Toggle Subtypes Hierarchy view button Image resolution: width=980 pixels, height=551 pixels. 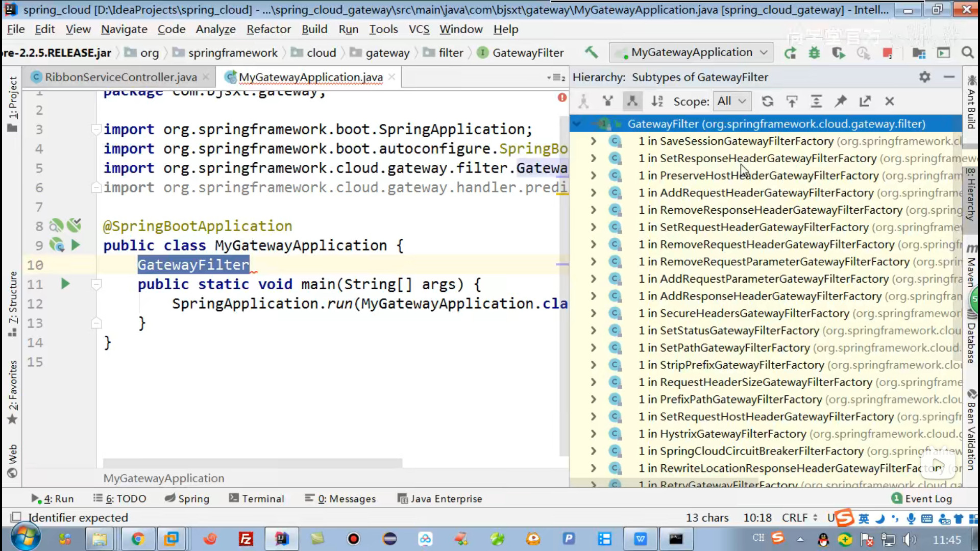pyautogui.click(x=632, y=102)
